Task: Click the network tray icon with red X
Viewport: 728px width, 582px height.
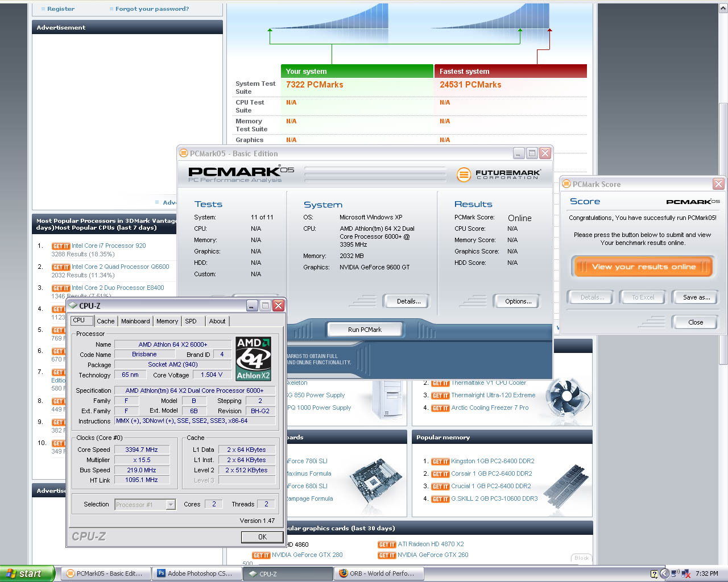Action: click(685, 574)
